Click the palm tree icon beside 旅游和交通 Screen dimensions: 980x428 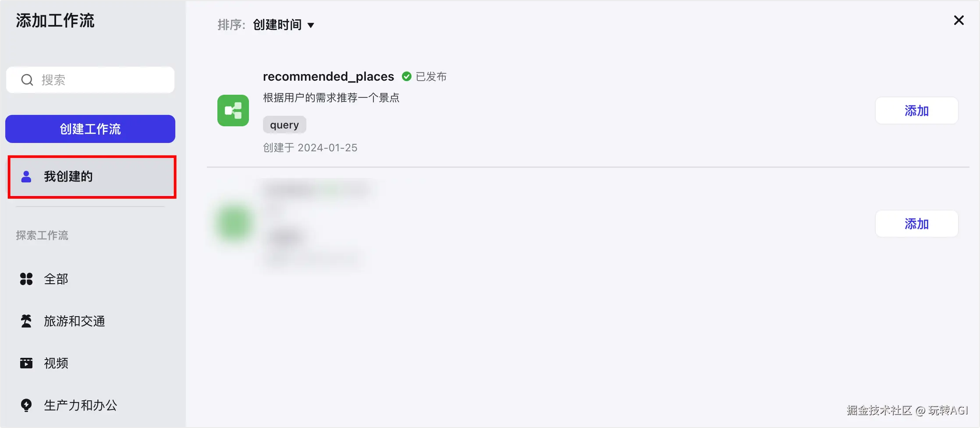click(x=26, y=321)
